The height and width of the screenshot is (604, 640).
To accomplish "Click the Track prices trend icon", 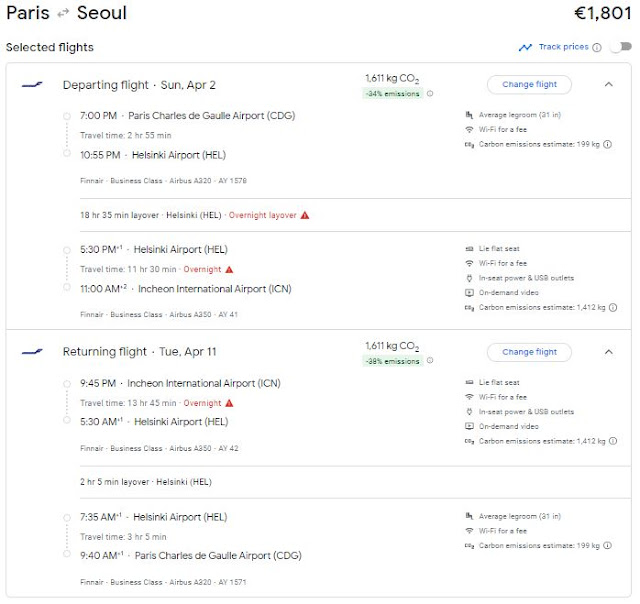I will click(x=525, y=47).
